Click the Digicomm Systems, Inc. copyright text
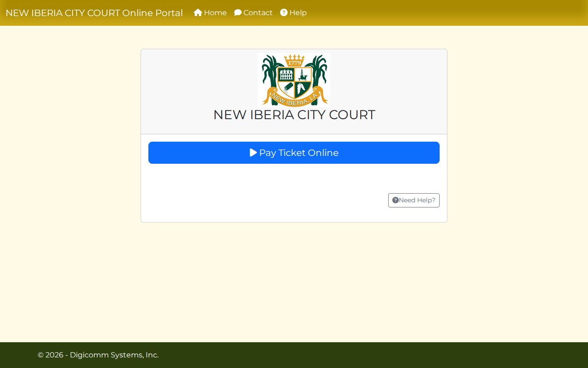Viewport: 588px width, 368px height. tap(98, 355)
